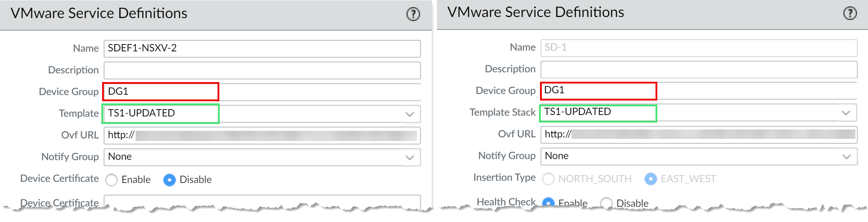Screen dimensions: 868x222
Task: Select EAST_WEST insertion type
Action: pyautogui.click(x=650, y=179)
